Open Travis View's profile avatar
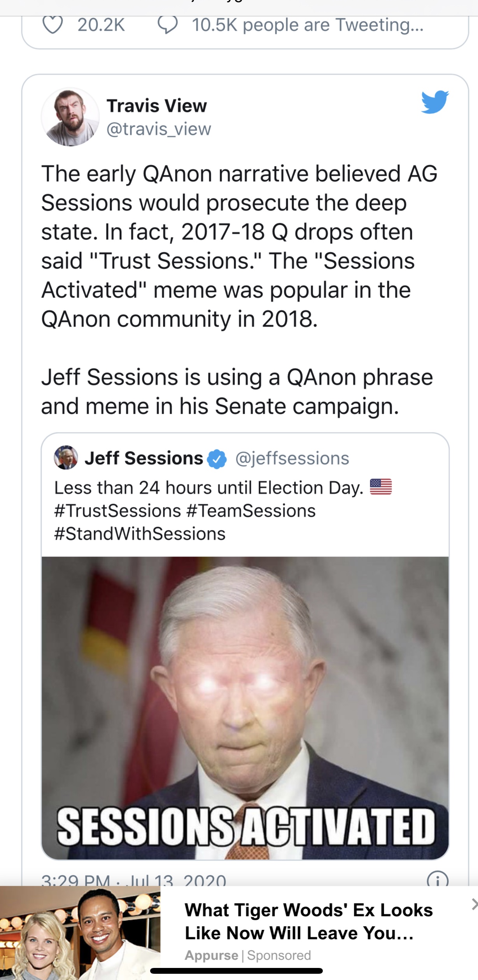The image size is (478, 980). point(70,117)
